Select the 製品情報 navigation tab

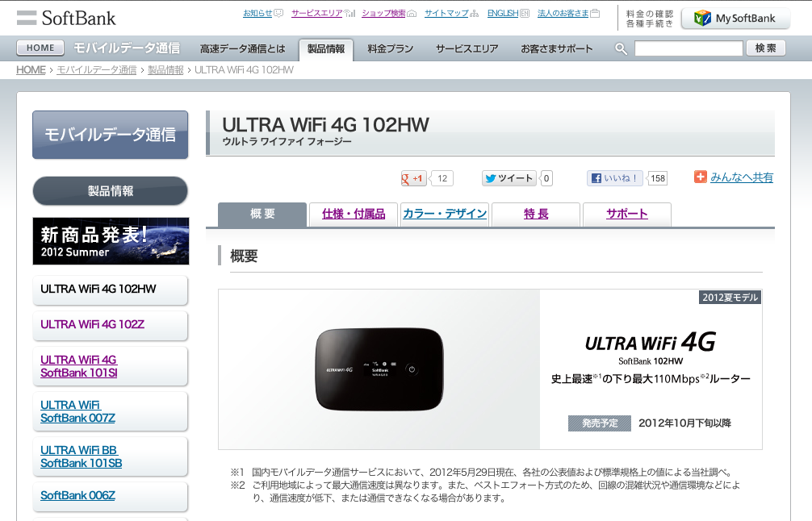[x=326, y=50]
